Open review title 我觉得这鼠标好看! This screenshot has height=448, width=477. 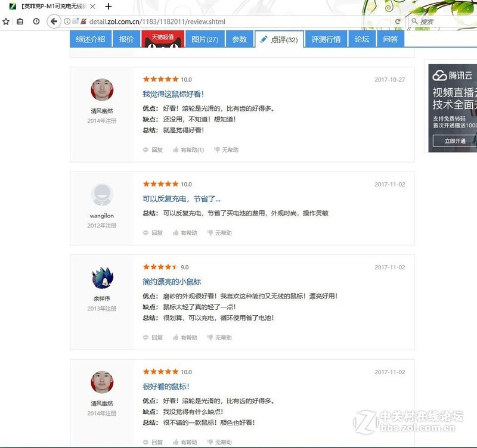tap(173, 94)
